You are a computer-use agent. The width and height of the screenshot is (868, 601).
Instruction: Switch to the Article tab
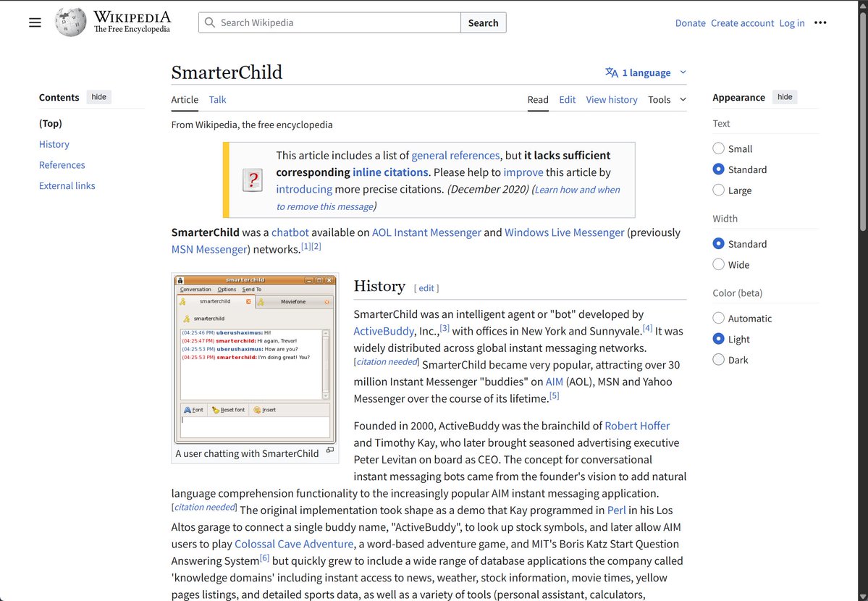(x=185, y=100)
